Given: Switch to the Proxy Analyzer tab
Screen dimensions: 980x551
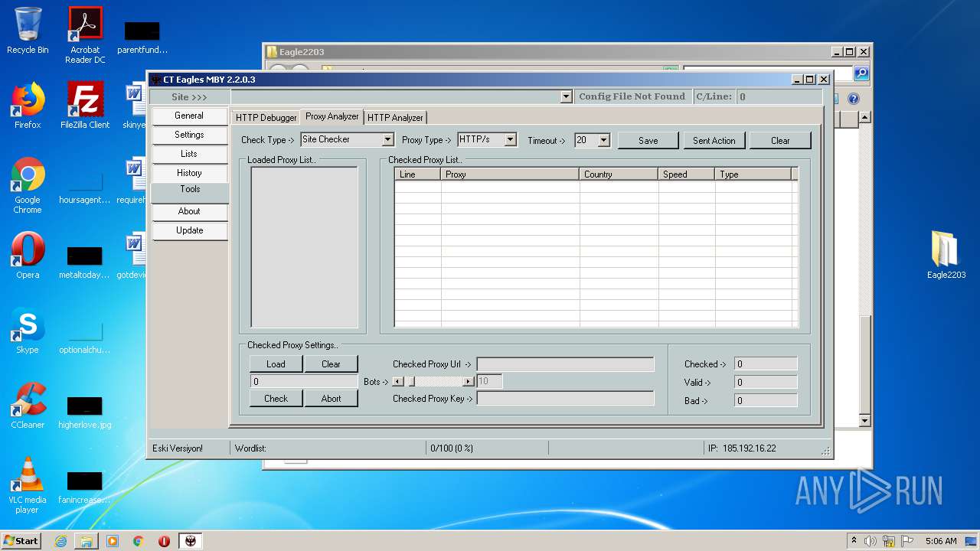Looking at the screenshot, I should pos(332,116).
